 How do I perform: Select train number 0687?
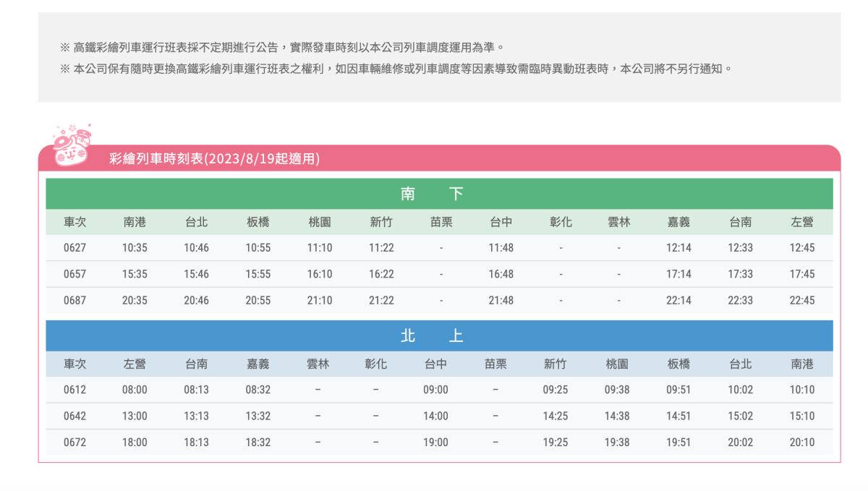click(75, 300)
